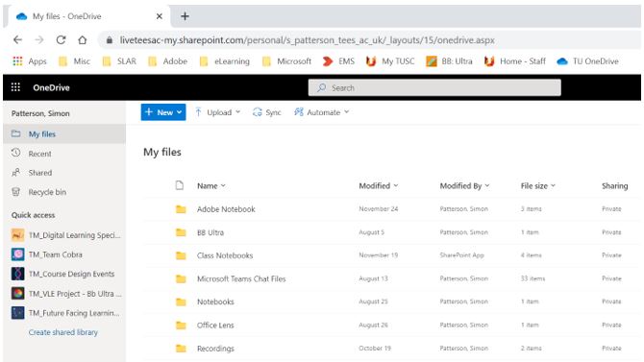Open TM_VLE Project - Bb Ultra library
Image resolution: width=644 pixels, height=362 pixels.
click(66, 294)
